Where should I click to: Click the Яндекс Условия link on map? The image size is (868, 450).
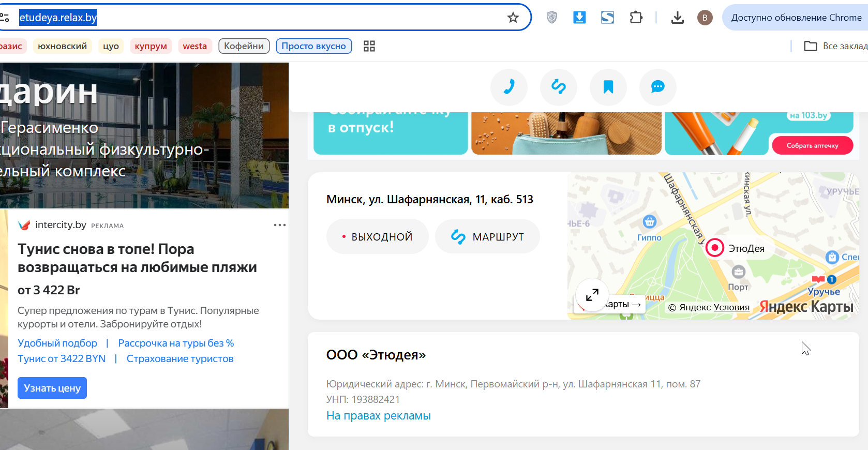tap(731, 307)
